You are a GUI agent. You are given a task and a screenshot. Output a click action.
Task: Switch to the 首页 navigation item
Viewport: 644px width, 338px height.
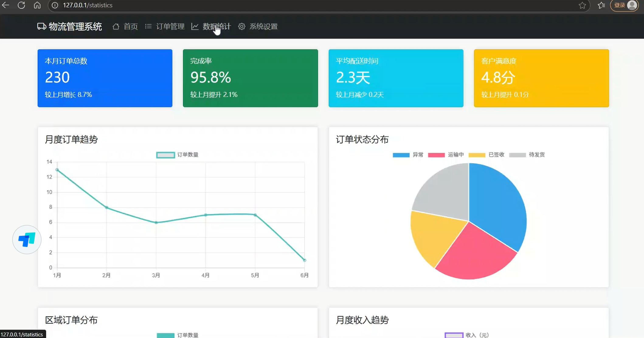click(130, 26)
